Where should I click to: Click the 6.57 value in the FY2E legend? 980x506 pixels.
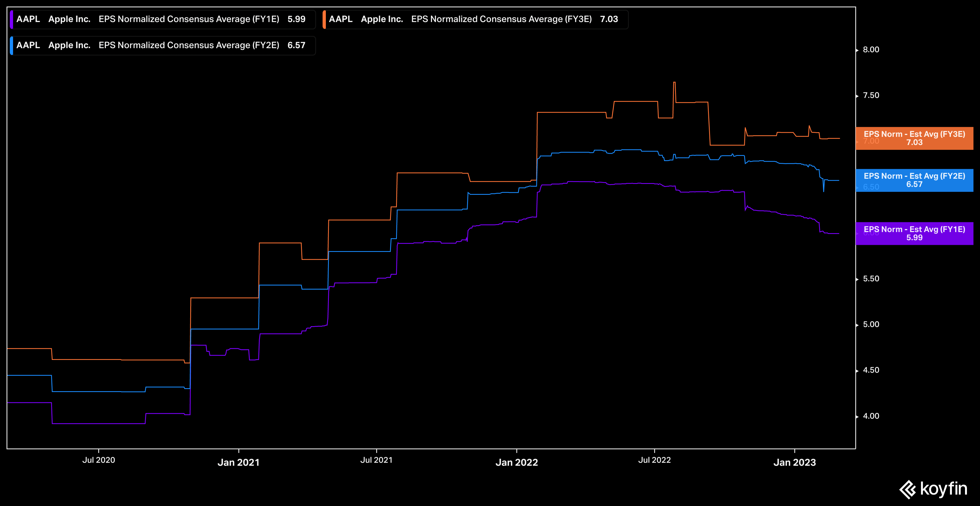click(296, 46)
